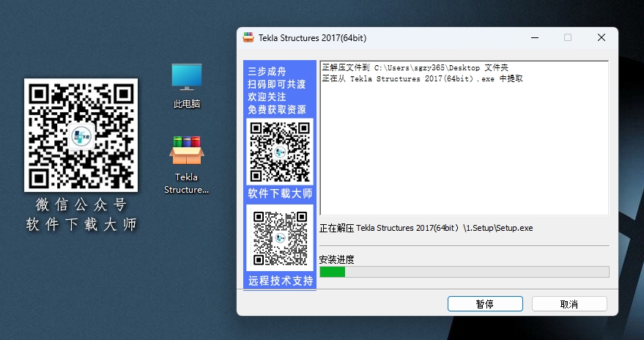Screen dimensions: 644x340
Task: Click the 安装进度 label
Action: (x=336, y=259)
